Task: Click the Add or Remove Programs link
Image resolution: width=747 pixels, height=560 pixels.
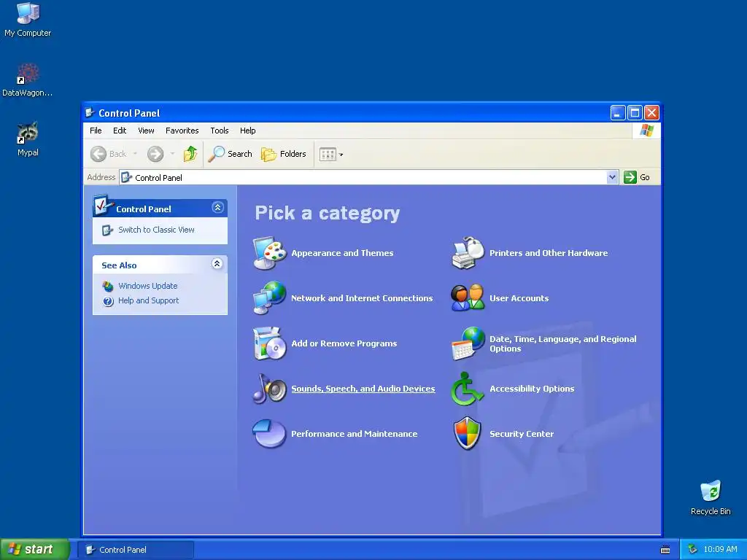Action: coord(344,343)
